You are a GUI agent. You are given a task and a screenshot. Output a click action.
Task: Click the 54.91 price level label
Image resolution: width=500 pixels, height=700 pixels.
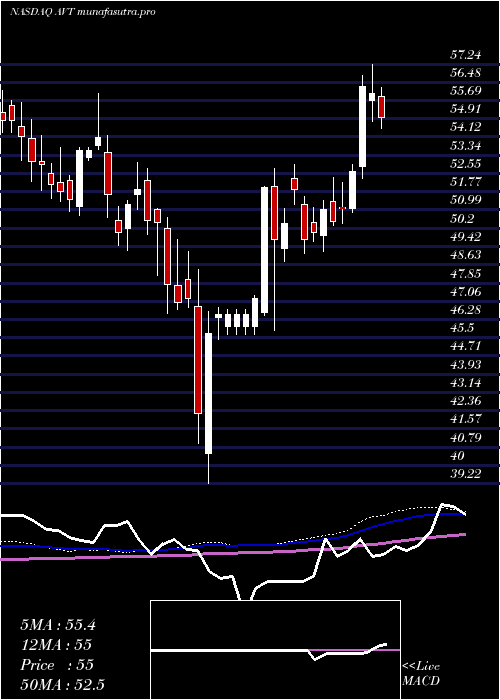coord(465,109)
